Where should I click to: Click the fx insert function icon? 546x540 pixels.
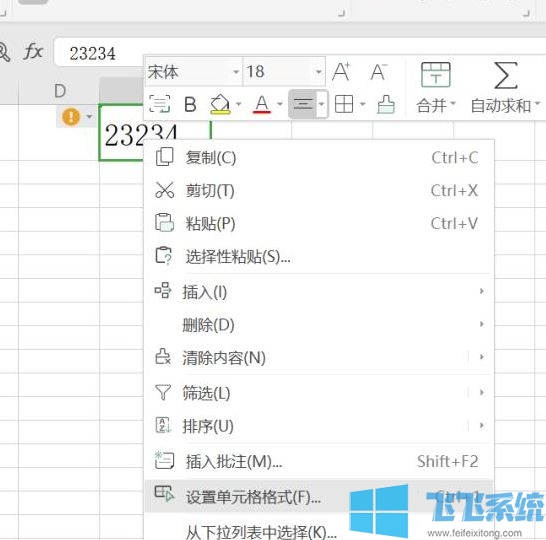33,52
